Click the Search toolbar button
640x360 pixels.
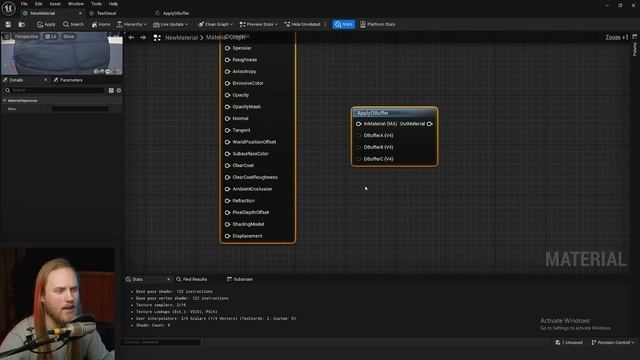(x=73, y=24)
